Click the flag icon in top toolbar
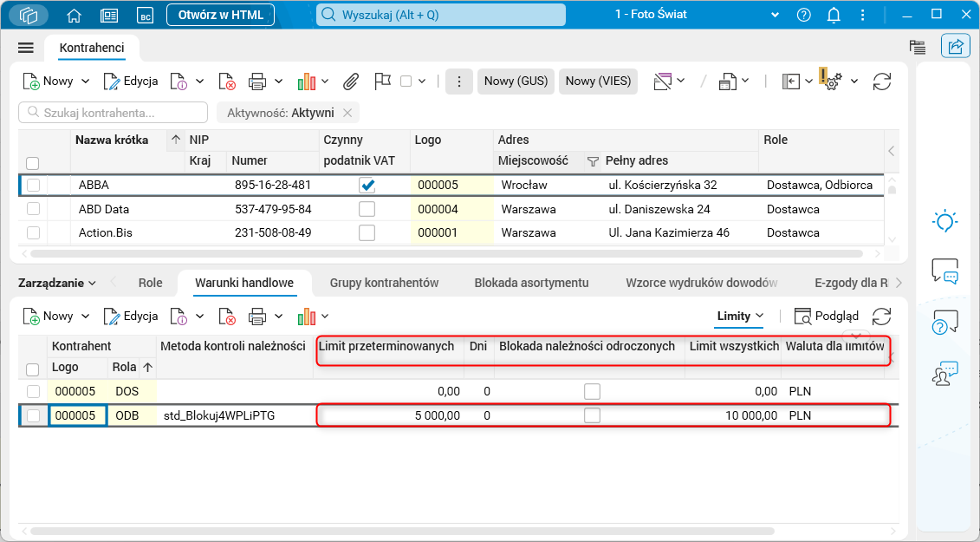The image size is (980, 542). click(x=382, y=82)
